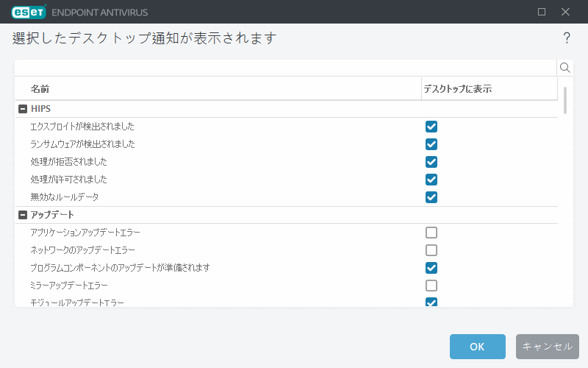Select the エクスプロイトが検出されました row text

82,127
